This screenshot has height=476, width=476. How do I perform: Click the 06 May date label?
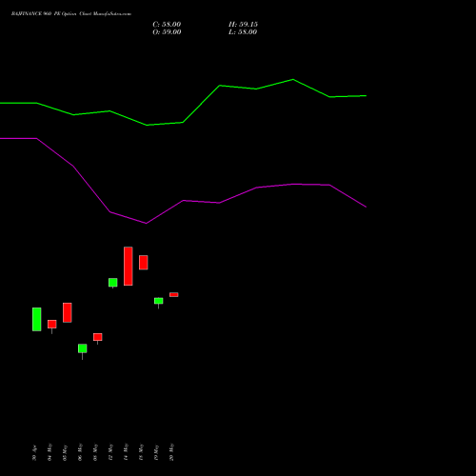click(x=80, y=452)
